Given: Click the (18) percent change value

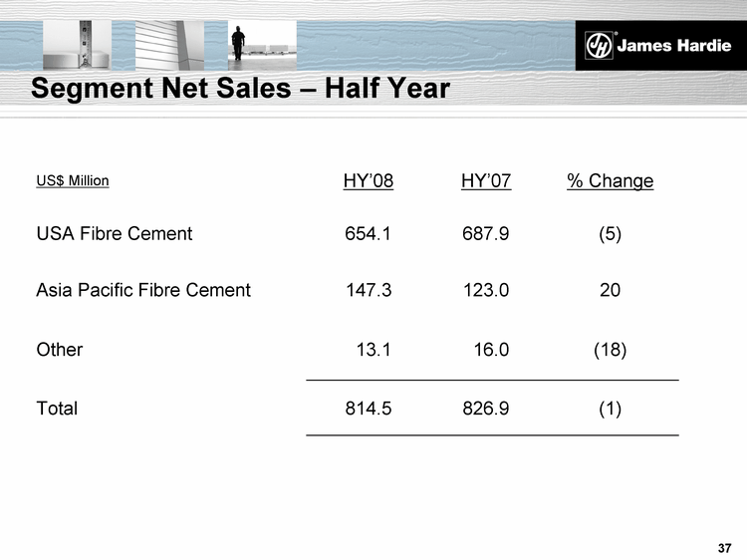Looking at the screenshot, I should [x=610, y=350].
